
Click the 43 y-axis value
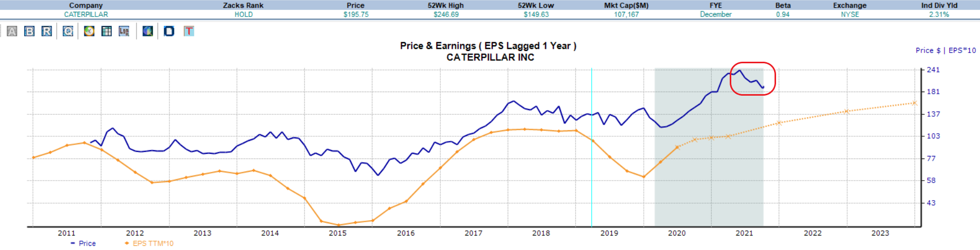click(x=931, y=203)
